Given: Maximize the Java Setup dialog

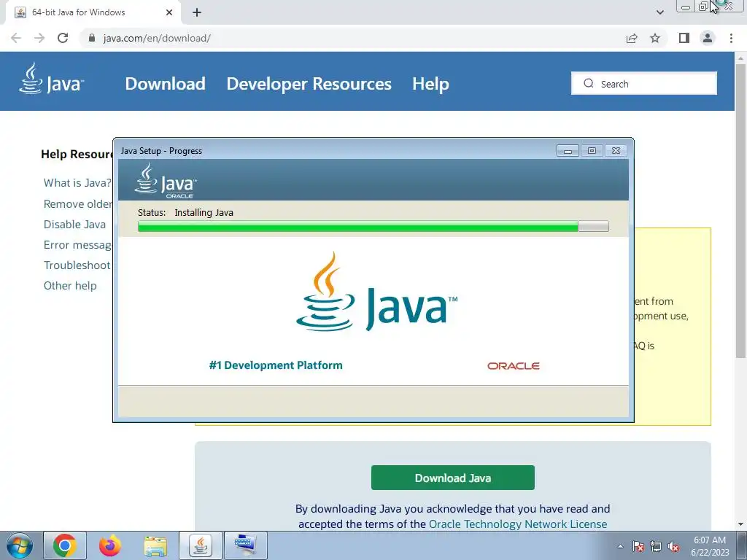Looking at the screenshot, I should point(592,150).
